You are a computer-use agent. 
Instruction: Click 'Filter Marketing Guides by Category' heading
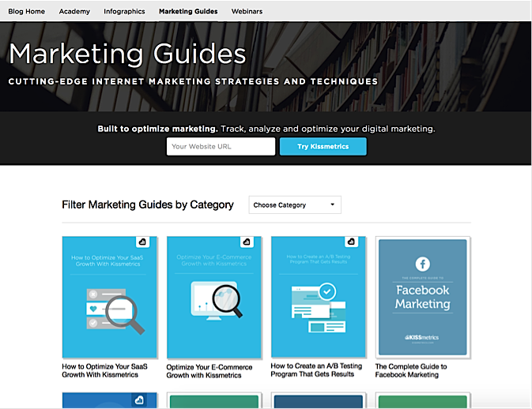[148, 204]
